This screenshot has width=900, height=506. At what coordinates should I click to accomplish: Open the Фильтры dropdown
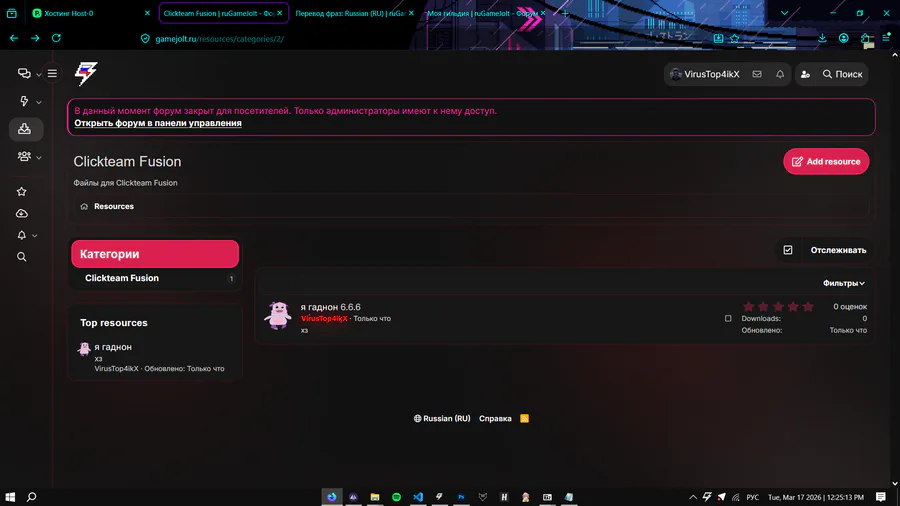(x=843, y=283)
